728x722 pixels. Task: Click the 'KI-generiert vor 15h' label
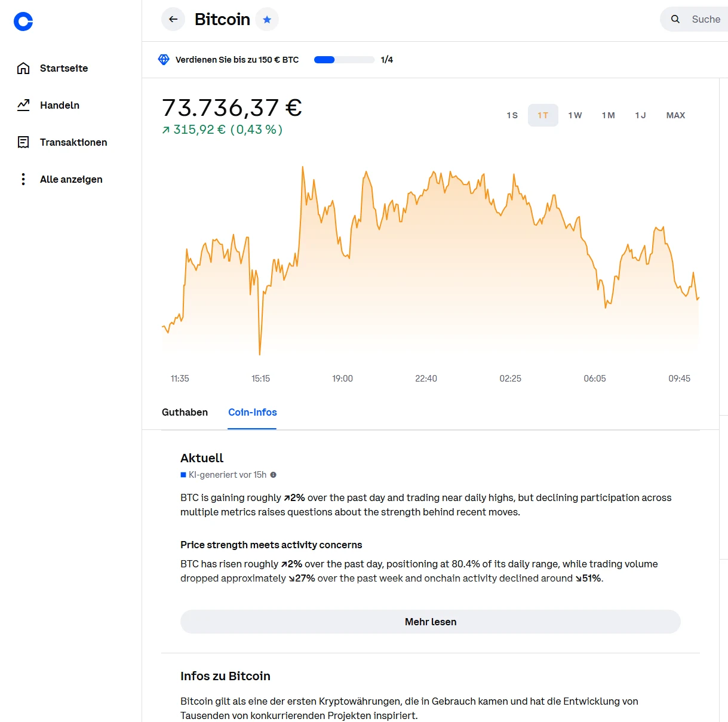pos(228,475)
